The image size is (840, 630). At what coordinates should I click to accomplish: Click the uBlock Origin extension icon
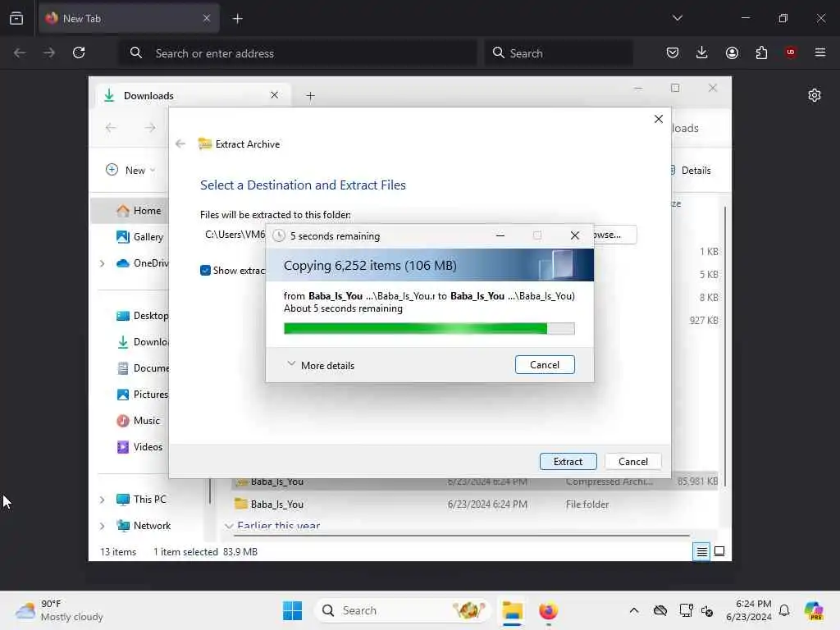[790, 52]
